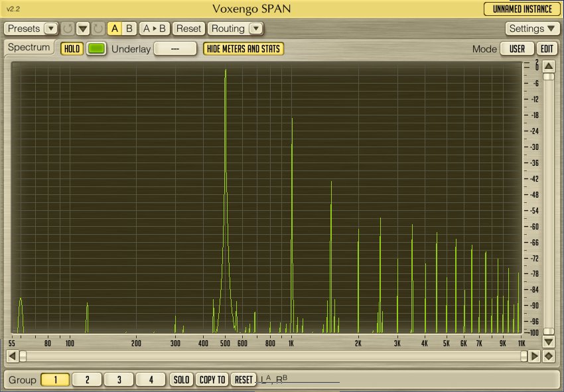
Task: Toggle the HOLD spectrum button
Action: click(72, 48)
